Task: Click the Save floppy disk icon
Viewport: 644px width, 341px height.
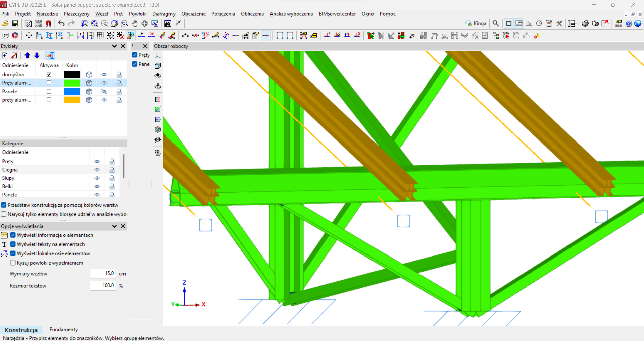Action: point(15,23)
